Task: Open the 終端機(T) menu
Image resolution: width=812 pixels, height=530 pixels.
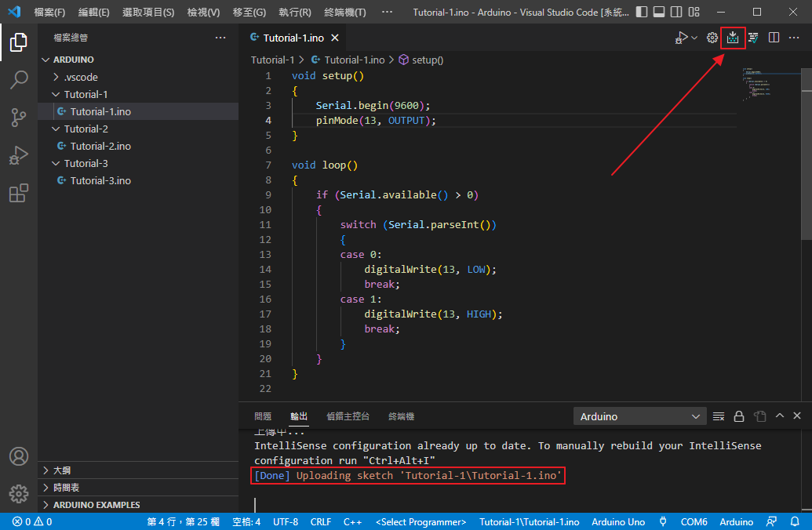Action: point(345,13)
